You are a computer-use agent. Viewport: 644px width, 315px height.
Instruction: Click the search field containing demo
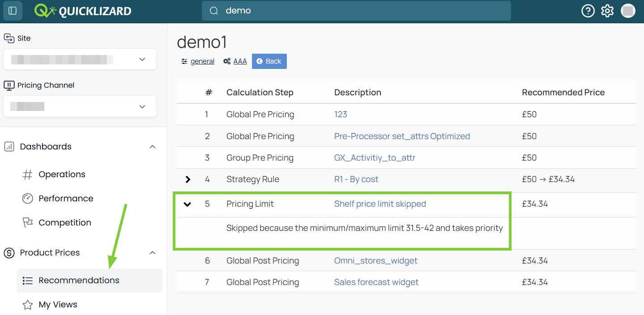(x=356, y=11)
